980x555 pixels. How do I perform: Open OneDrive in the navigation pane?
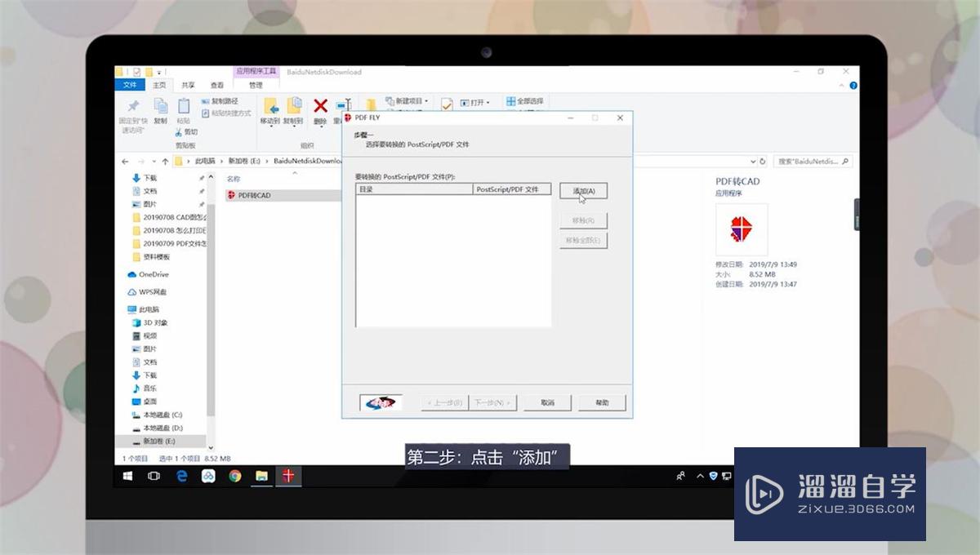click(x=154, y=274)
